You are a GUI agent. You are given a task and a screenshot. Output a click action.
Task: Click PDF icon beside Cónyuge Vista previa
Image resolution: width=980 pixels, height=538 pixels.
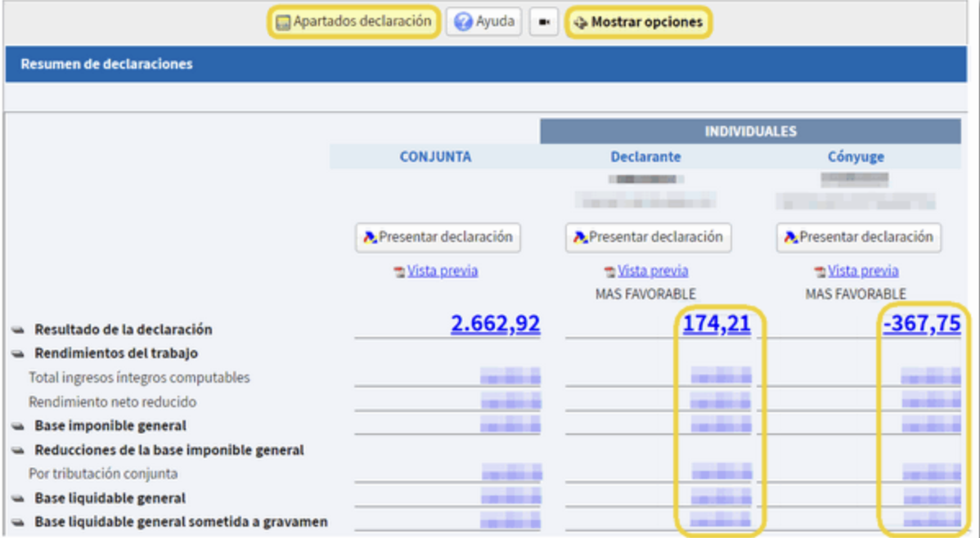820,271
